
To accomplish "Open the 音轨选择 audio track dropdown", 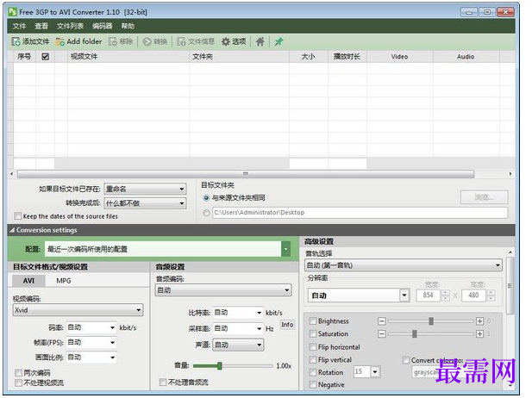I will (x=403, y=265).
